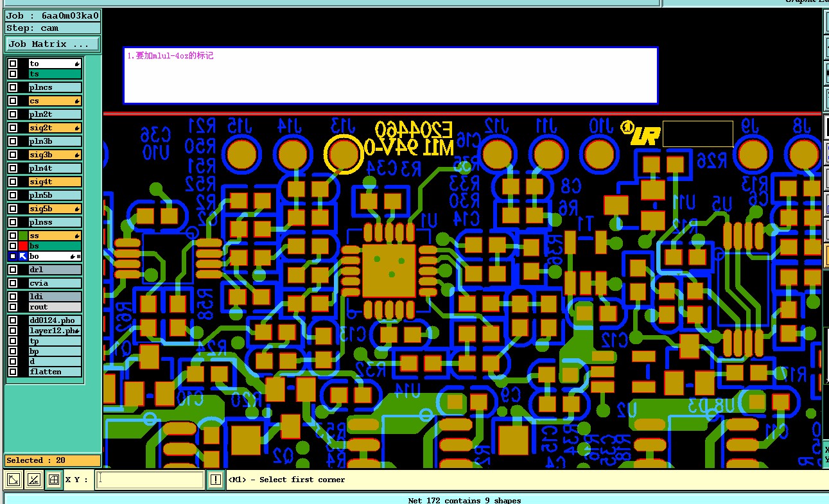
Task: Click the 'Job : 6aa0m03ka0' label
Action: [x=53, y=15]
